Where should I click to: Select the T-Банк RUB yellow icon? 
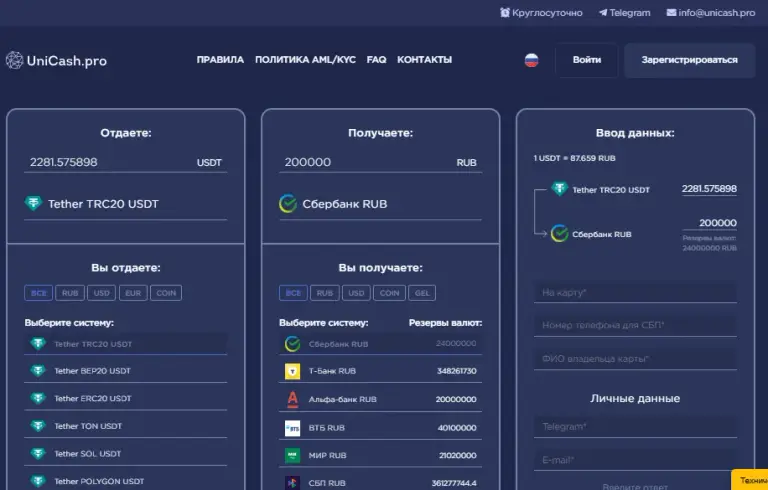pos(292,371)
